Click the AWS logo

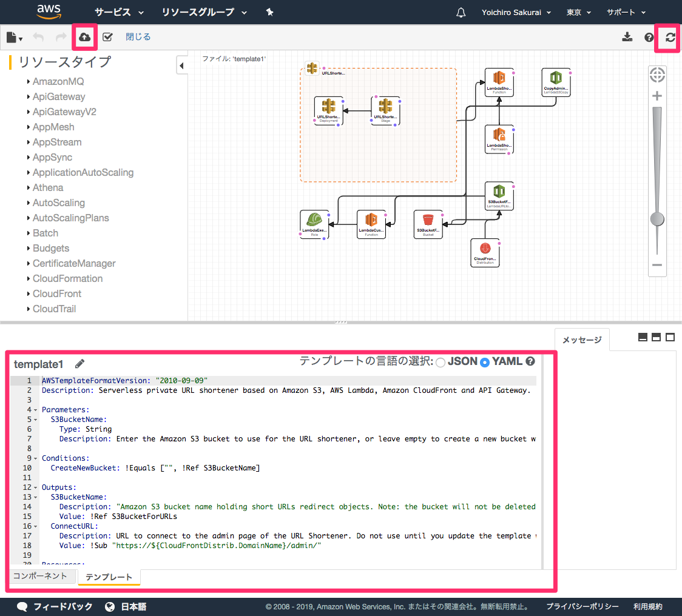point(49,12)
